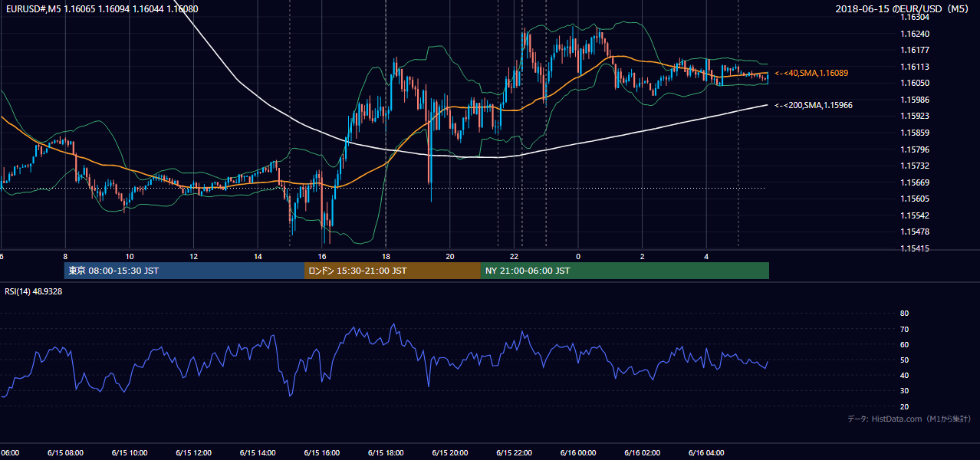Click price axis value 1.16177
The image size is (980, 460).
coord(916,50)
